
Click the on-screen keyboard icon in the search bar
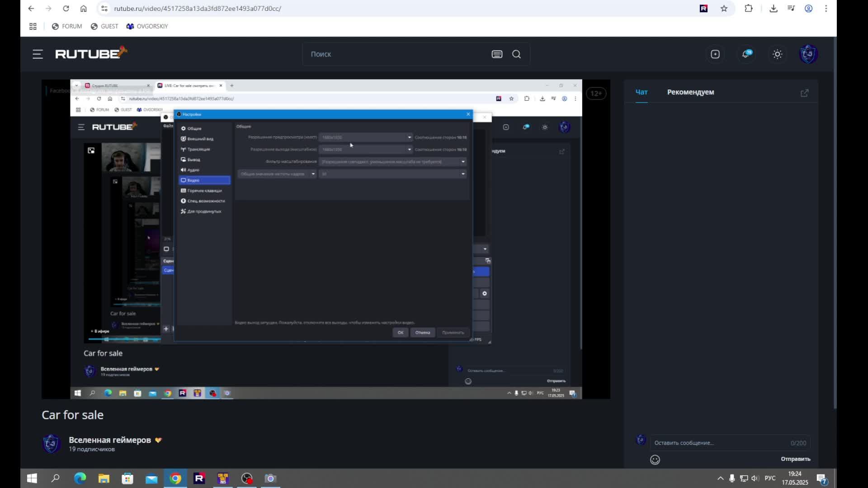click(497, 54)
